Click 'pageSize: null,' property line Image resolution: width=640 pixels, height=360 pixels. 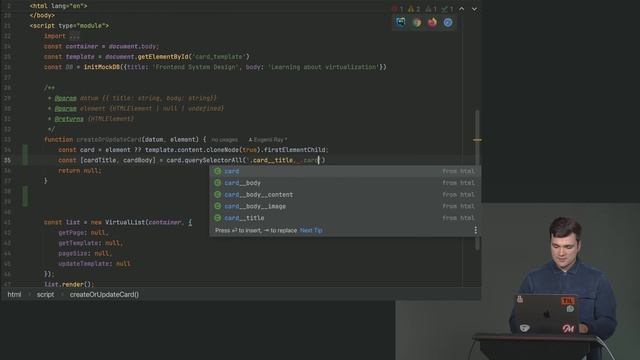pos(85,253)
